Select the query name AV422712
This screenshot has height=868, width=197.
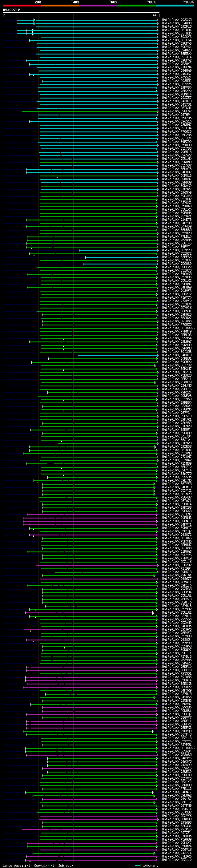pos(11,10)
